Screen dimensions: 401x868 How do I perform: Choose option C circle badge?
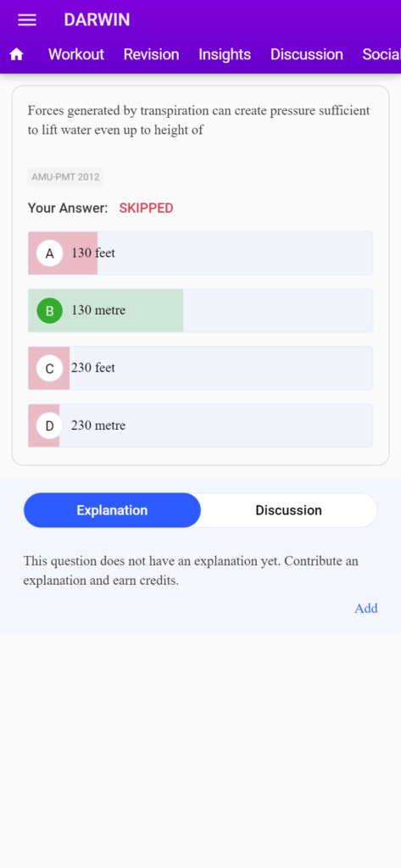[50, 369]
